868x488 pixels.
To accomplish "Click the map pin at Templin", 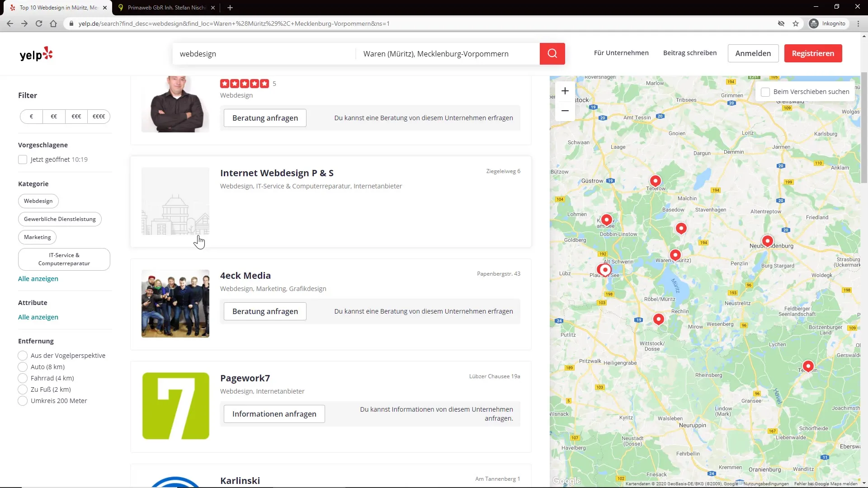I will (x=808, y=366).
